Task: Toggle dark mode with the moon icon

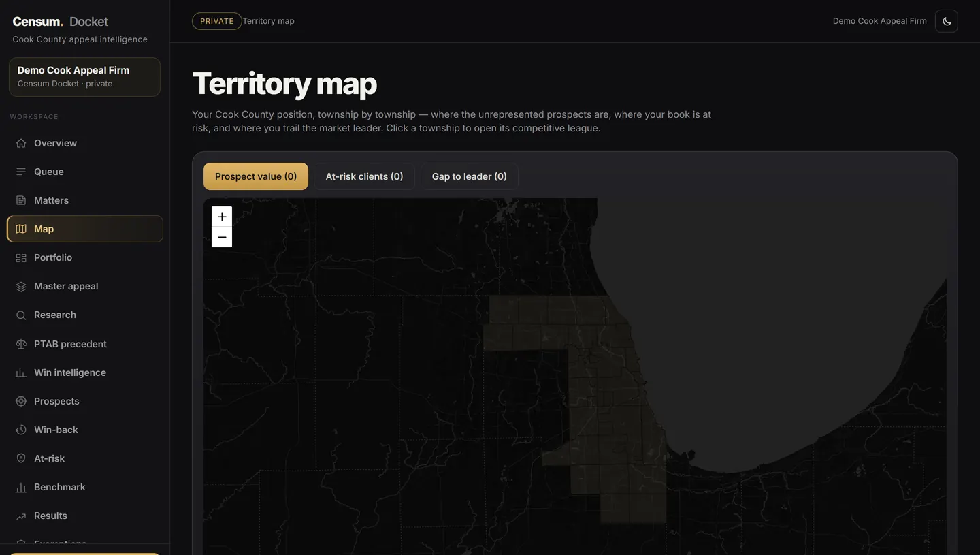Action: (x=947, y=21)
